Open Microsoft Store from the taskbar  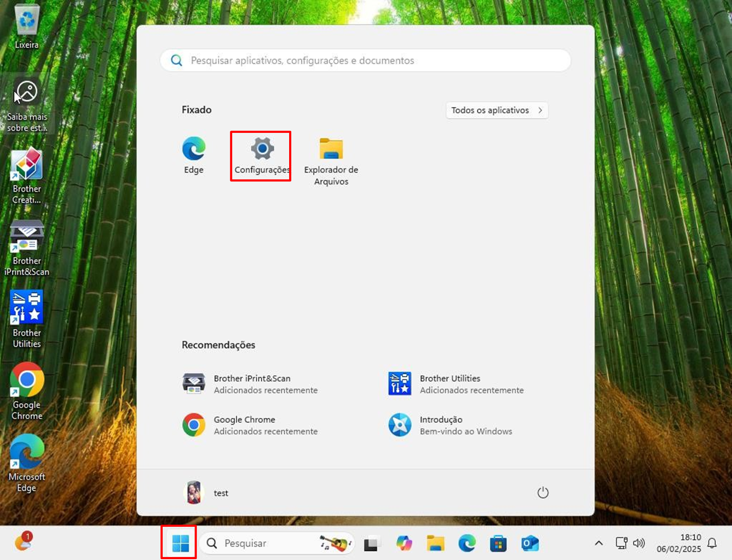[x=498, y=543]
